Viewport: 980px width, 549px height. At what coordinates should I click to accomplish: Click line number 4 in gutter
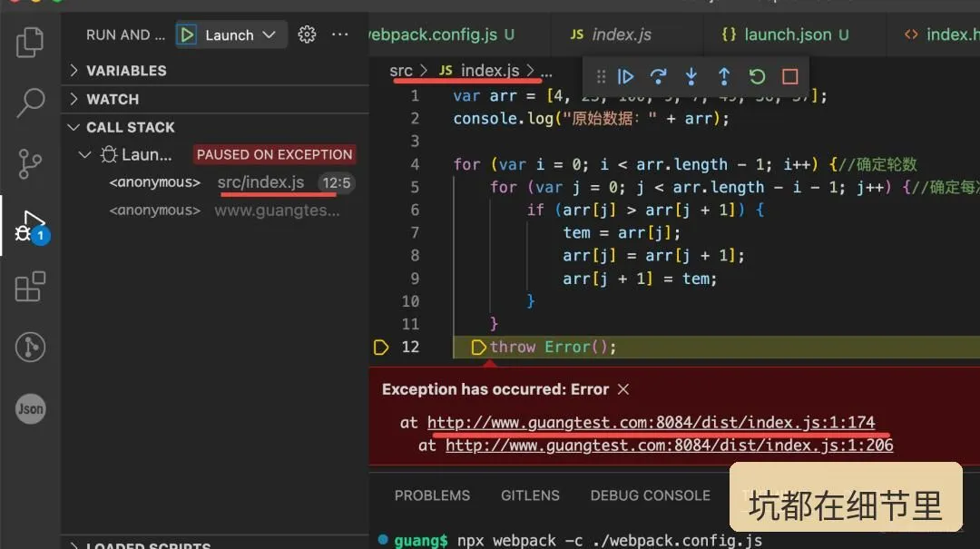pos(415,164)
